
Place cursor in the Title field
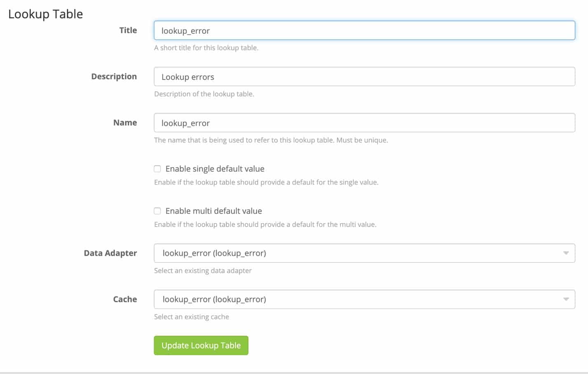coord(364,30)
